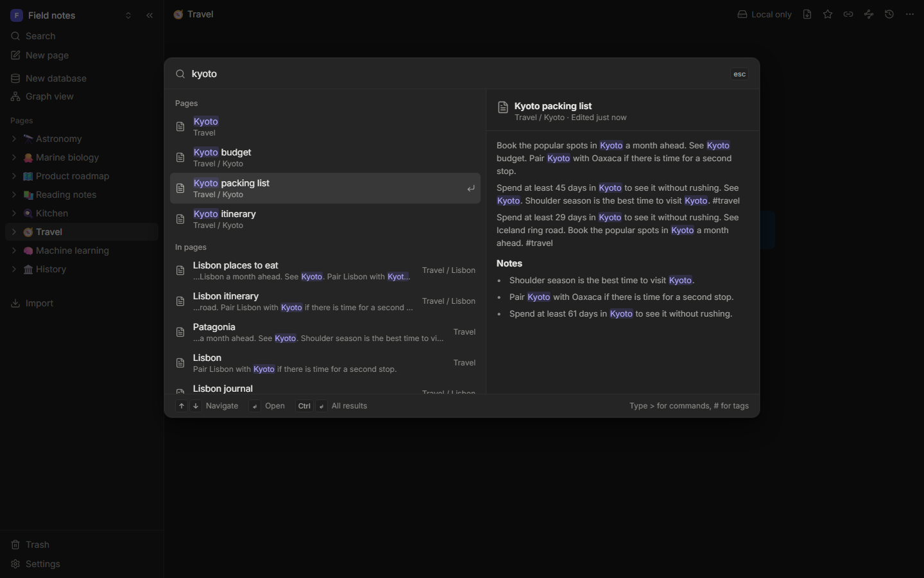Open the Field notes workspace switcher
This screenshot has width=924, height=578.
click(71, 15)
